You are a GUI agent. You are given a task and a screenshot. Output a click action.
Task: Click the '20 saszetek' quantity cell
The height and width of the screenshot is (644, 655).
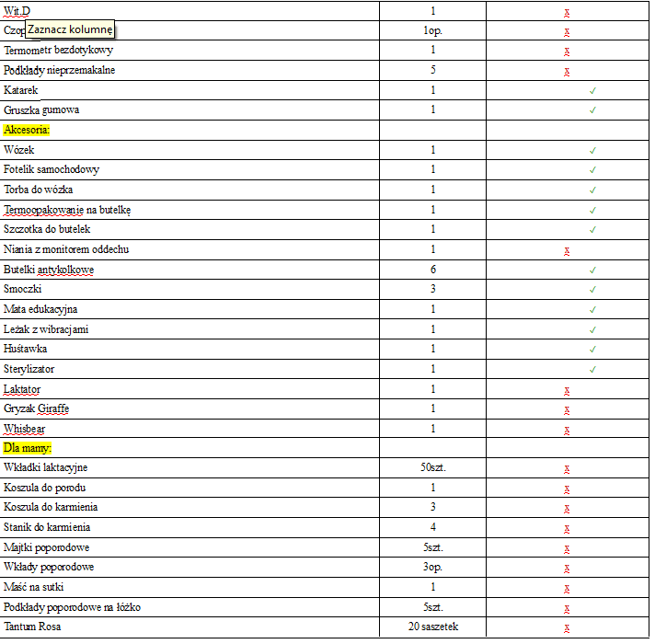click(432, 627)
